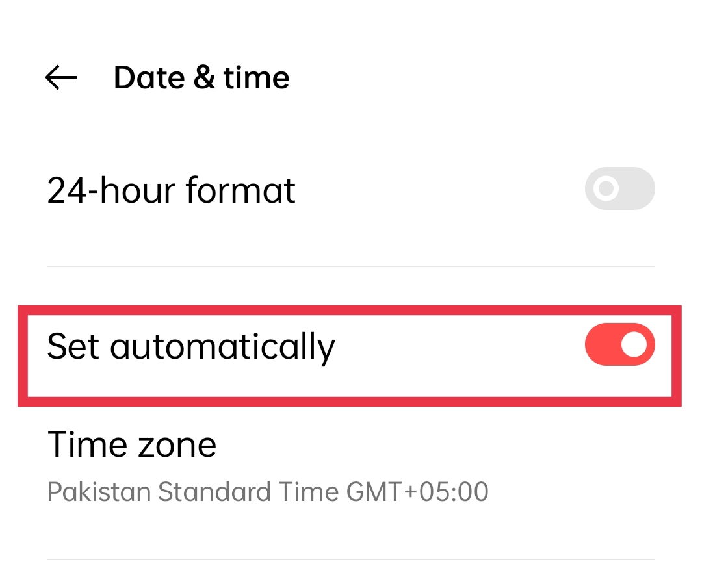Tap the grey knob of 24-hour toggle
Image resolution: width=702 pixels, height=588 pixels.
click(x=606, y=188)
